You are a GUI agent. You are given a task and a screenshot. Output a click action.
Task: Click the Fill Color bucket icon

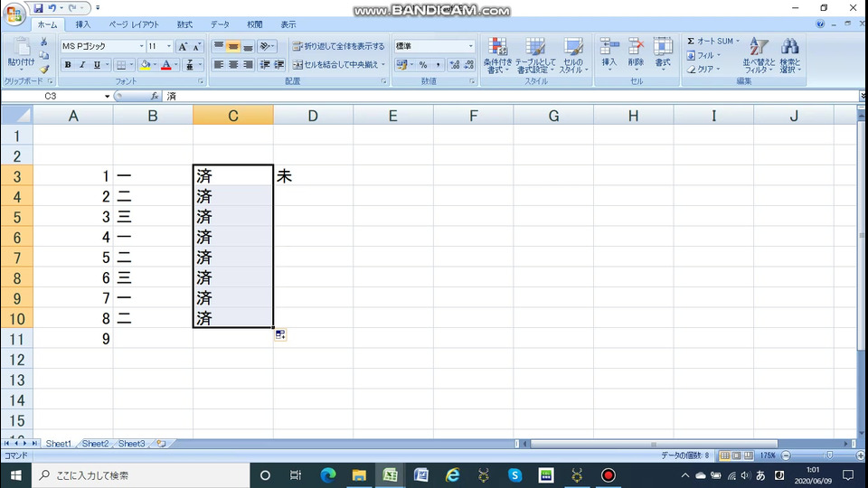[145, 65]
